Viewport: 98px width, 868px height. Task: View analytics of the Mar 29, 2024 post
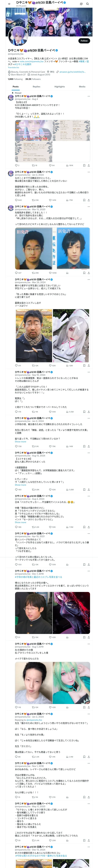point(67,366)
